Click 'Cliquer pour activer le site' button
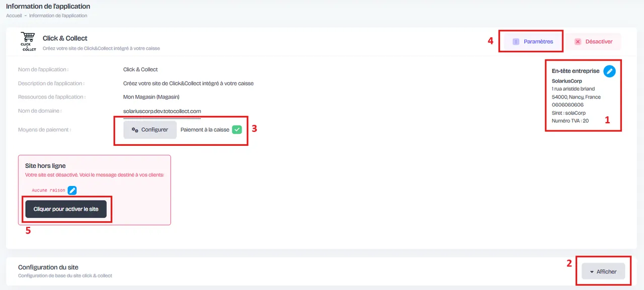This screenshot has height=290, width=644. click(x=66, y=209)
